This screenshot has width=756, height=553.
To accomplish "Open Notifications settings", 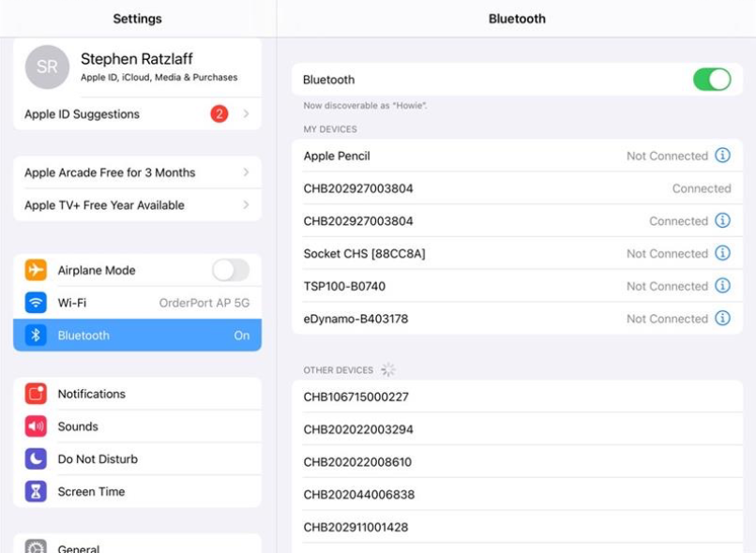I will (137, 394).
